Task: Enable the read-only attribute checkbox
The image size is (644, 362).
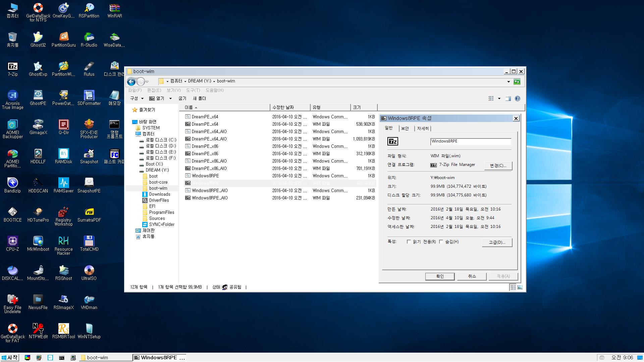Action: pos(409,242)
